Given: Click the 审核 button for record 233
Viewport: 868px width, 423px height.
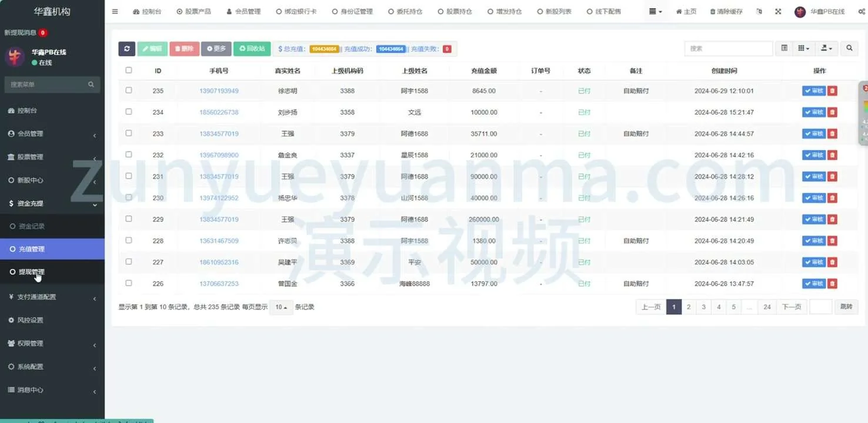Looking at the screenshot, I should (x=814, y=134).
